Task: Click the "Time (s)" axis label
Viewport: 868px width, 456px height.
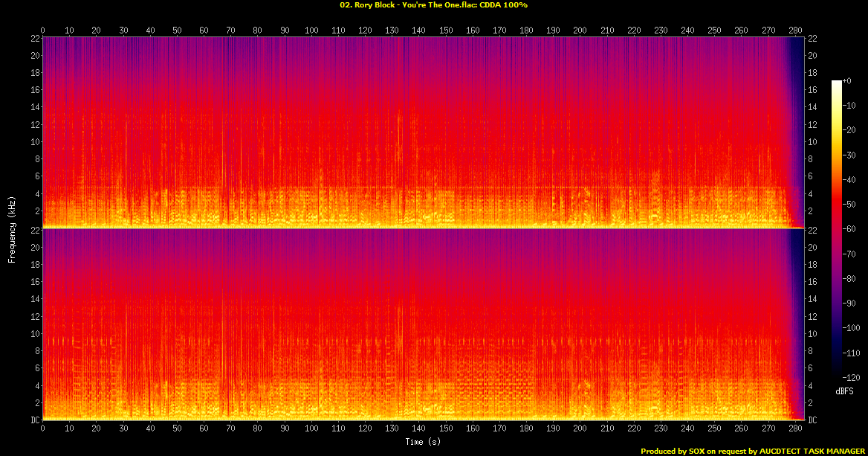Action: 423,442
